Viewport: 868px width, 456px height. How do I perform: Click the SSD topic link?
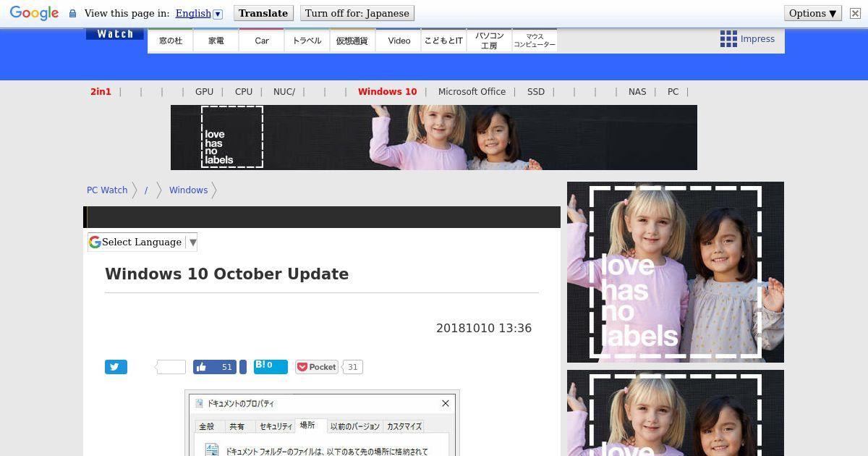(536, 92)
